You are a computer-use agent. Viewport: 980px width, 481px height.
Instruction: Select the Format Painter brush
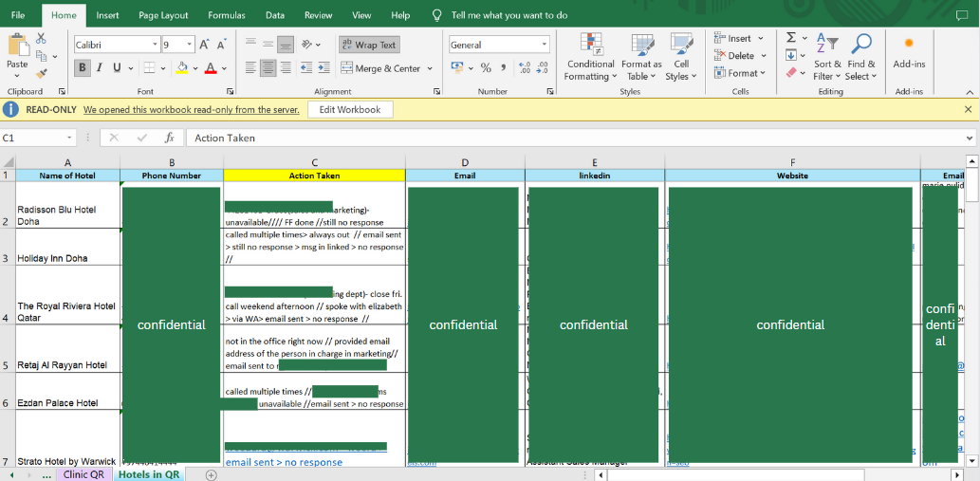coord(41,73)
